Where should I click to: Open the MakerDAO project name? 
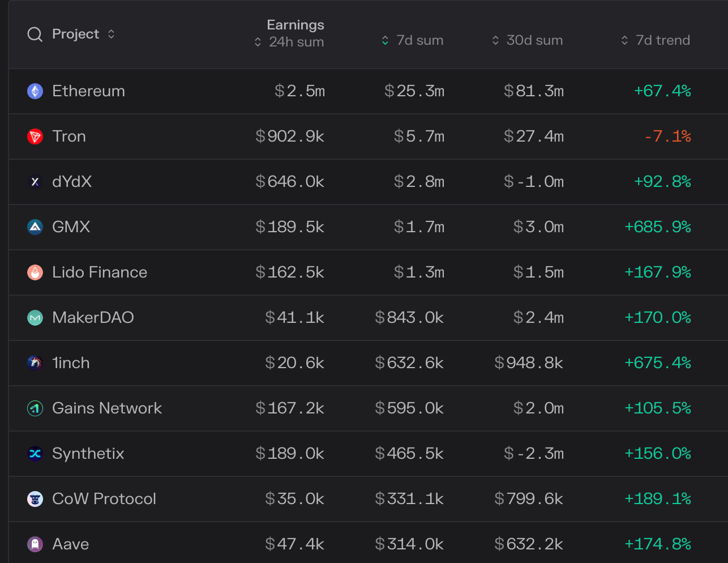pyautogui.click(x=93, y=318)
